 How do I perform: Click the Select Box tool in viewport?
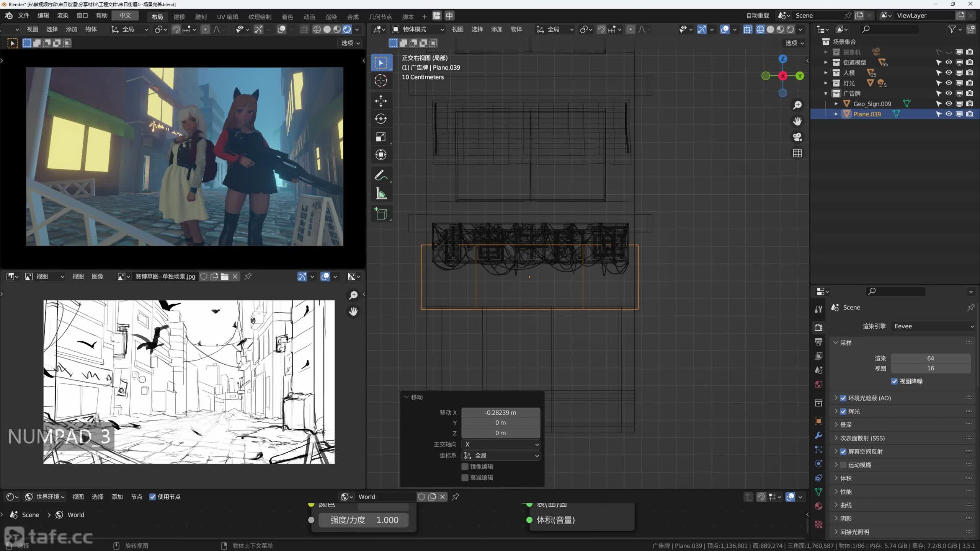click(381, 62)
